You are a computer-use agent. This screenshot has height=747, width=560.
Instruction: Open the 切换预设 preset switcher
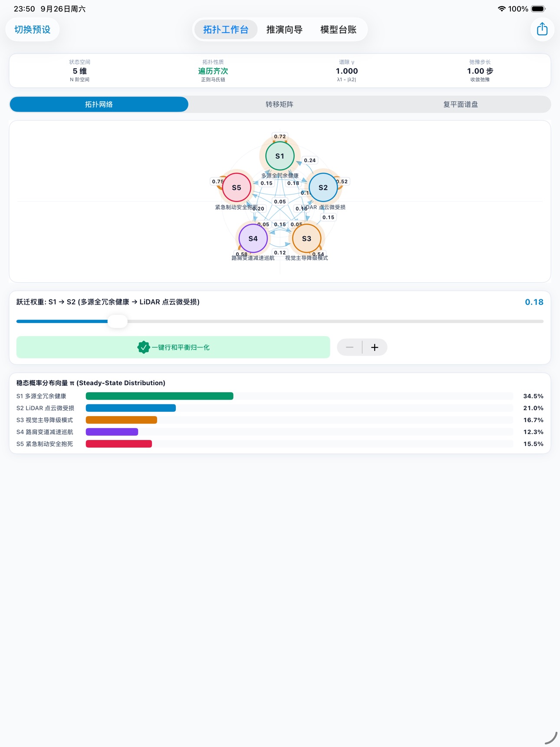tap(33, 30)
